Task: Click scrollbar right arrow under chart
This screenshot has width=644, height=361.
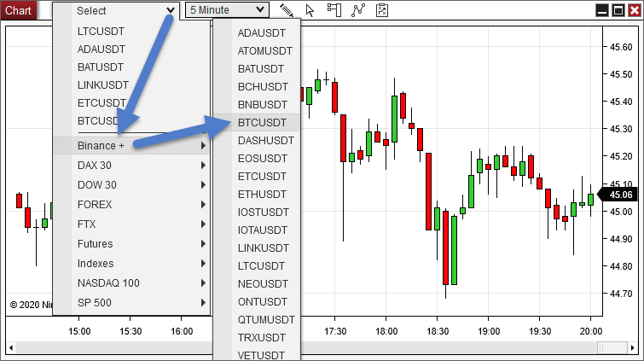Action: (x=632, y=348)
